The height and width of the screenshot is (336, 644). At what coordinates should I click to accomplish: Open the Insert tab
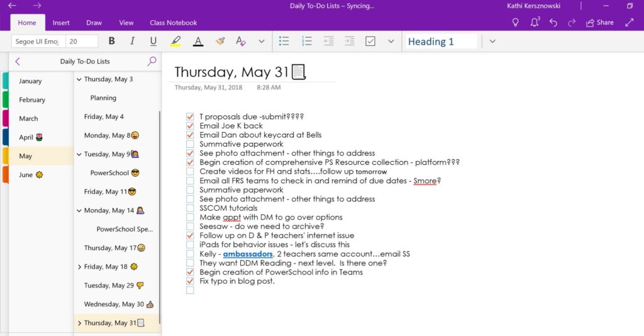[61, 23]
